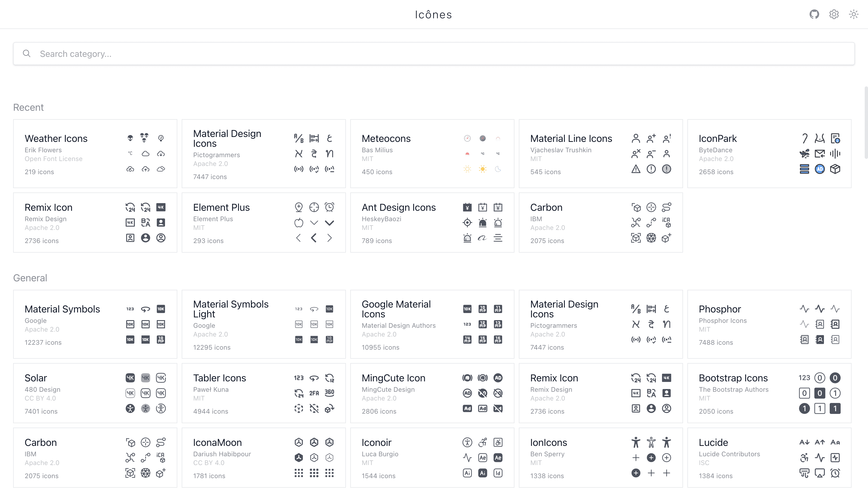Viewport: 868px width, 491px height.
Task: Click the accessibility figure in IonIcons
Action: 636,442
